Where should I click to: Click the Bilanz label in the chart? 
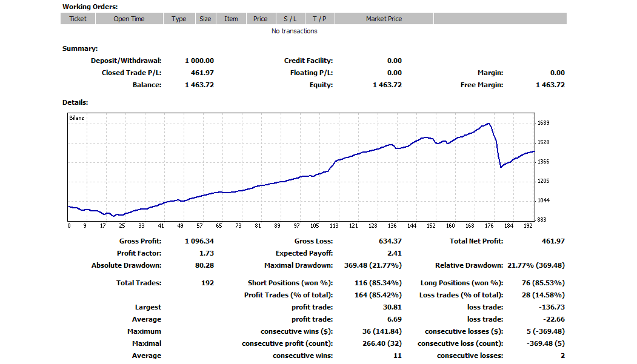76,118
